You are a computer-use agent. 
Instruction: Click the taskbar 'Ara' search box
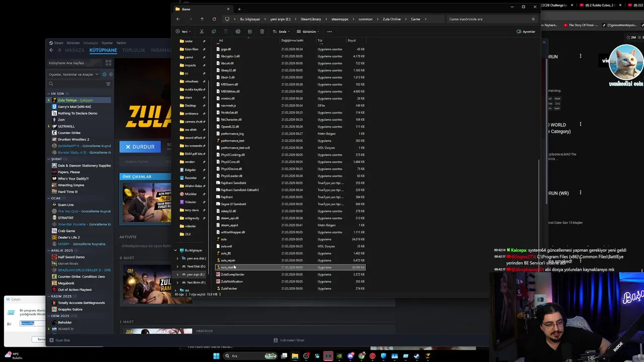(251, 356)
